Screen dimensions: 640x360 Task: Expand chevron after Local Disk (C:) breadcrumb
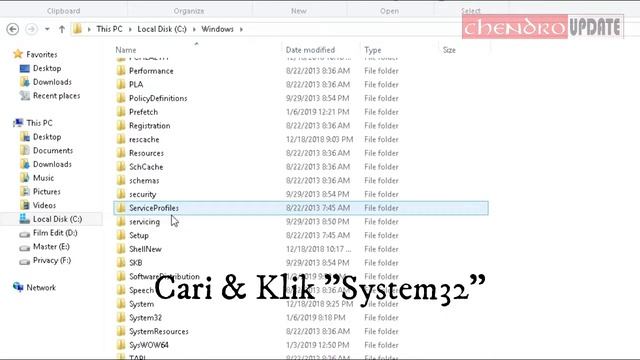(194, 29)
